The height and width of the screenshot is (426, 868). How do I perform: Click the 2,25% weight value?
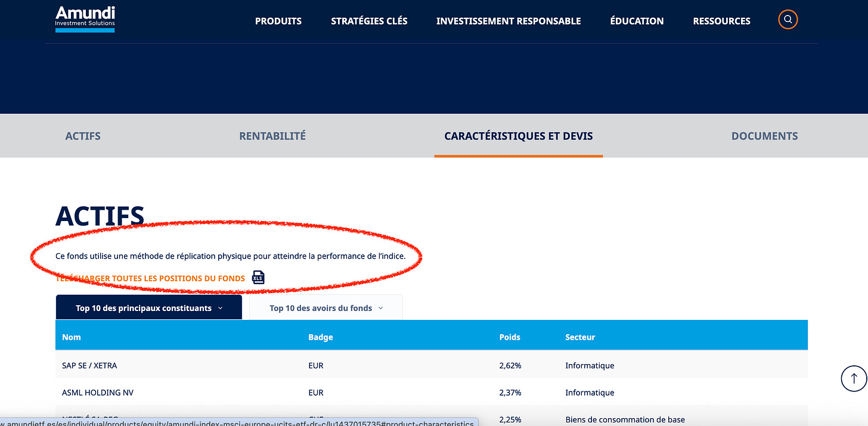point(510,419)
